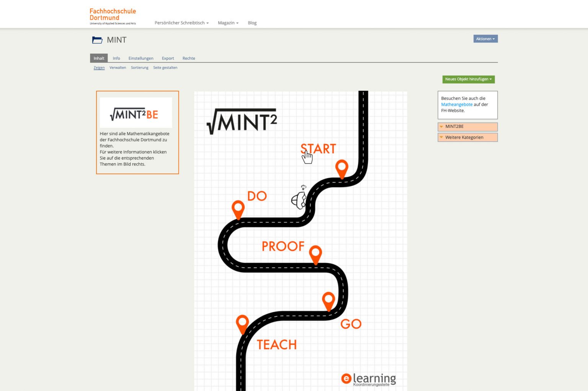Open the Matheangebote link
This screenshot has height=391, width=588.
coord(457,104)
